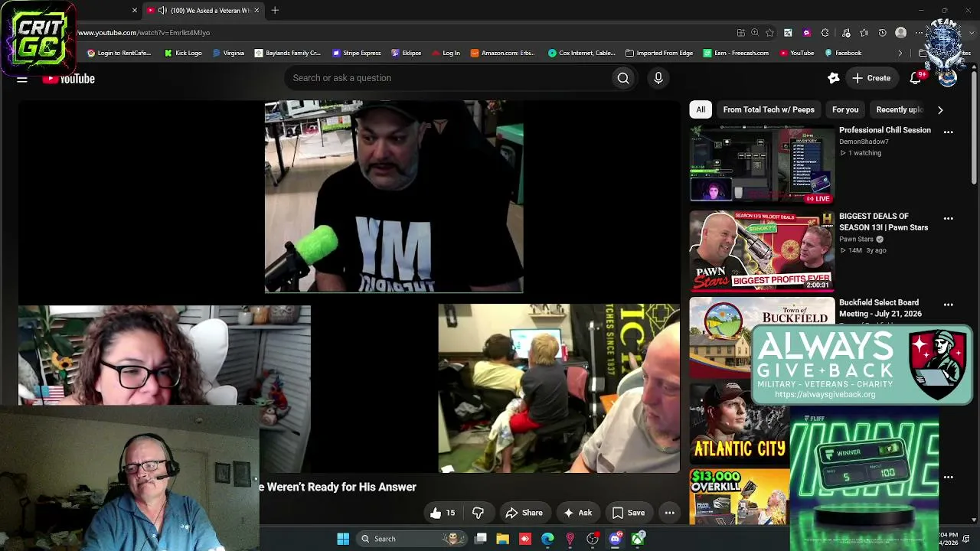Open the YouTube Premium perks icon beside Create
Screen dimensions: 980x551
click(834, 78)
